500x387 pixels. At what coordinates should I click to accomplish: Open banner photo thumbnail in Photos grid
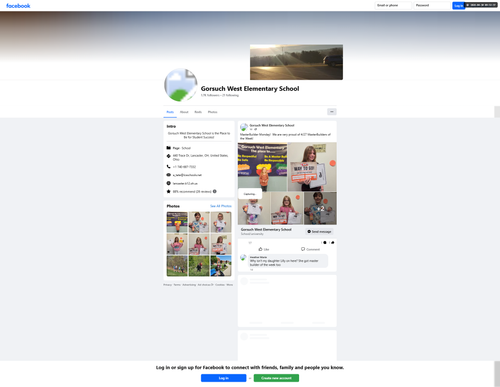pos(177,222)
